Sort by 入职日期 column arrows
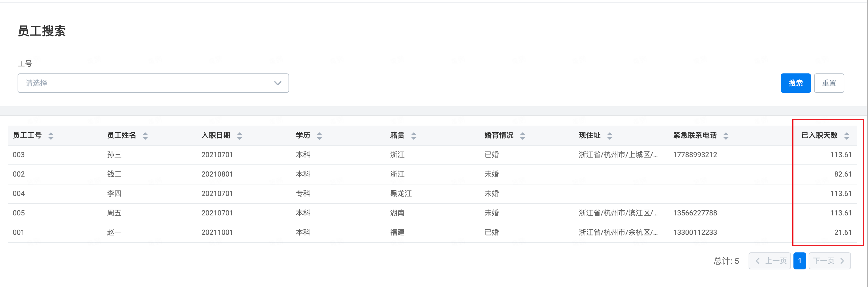 (x=239, y=136)
